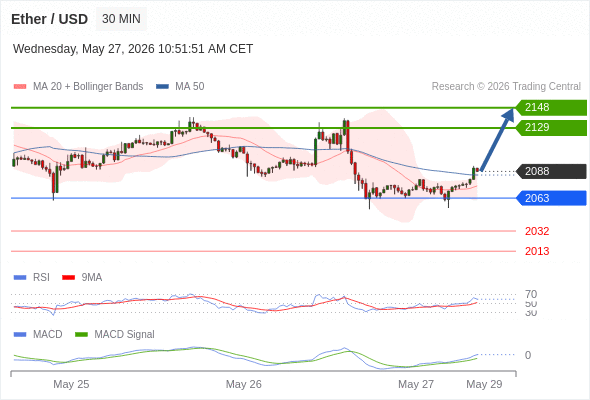
Task: Select the 2148 green resistance label
Action: (x=551, y=107)
